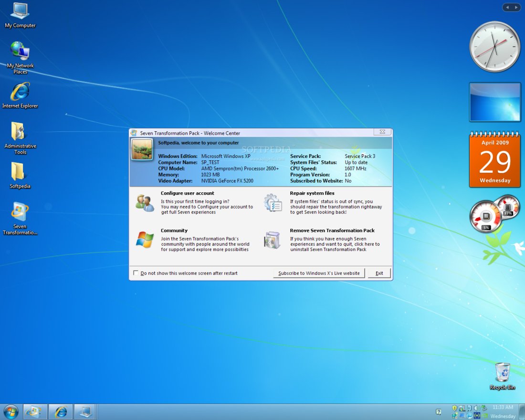Click the small monitor display tray icon

(462, 416)
